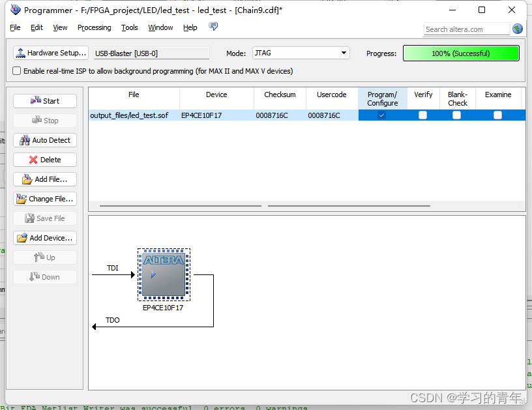
Task: Click the speech-bubble feedback icon near Help
Action: pos(213,27)
